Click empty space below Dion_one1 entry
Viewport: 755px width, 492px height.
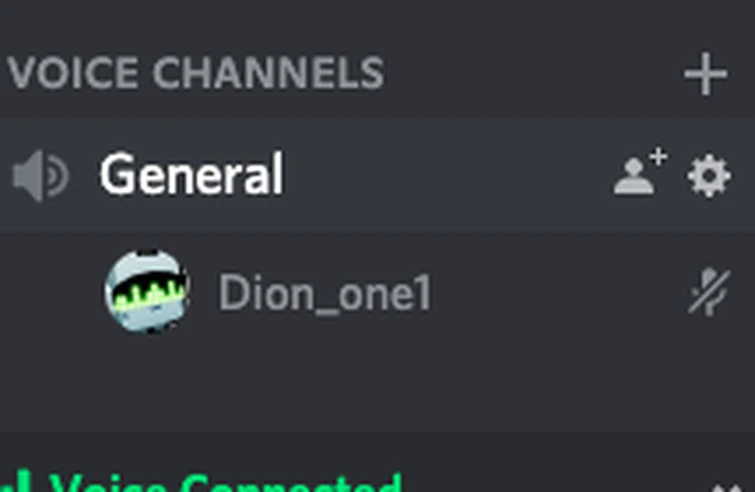(x=378, y=385)
